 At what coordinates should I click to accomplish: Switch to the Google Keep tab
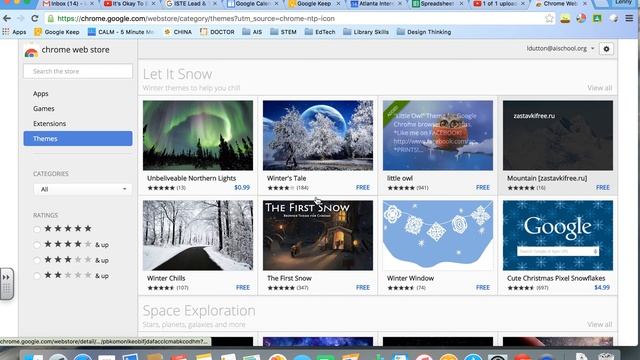point(315,4)
